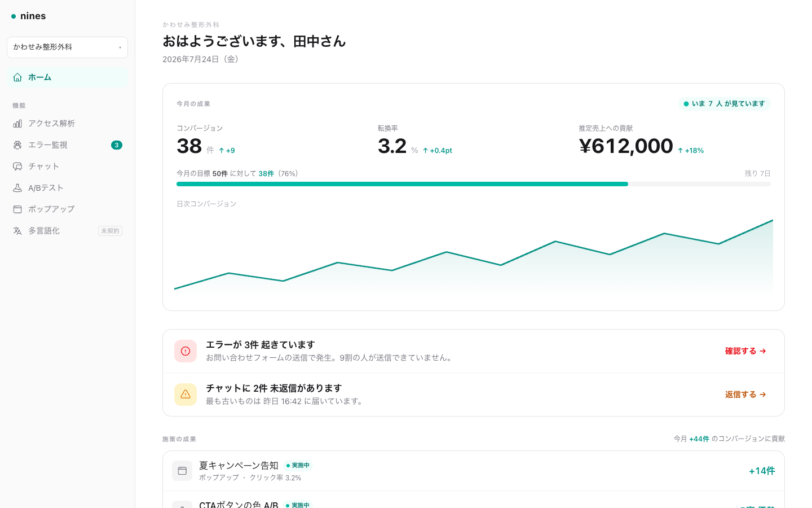Open the 夏キャンペーン告知 item
Image resolution: width=812 pixels, height=508 pixels.
(474, 471)
